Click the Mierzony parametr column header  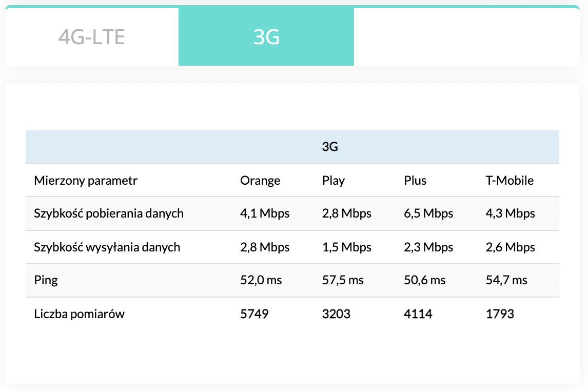(x=86, y=180)
